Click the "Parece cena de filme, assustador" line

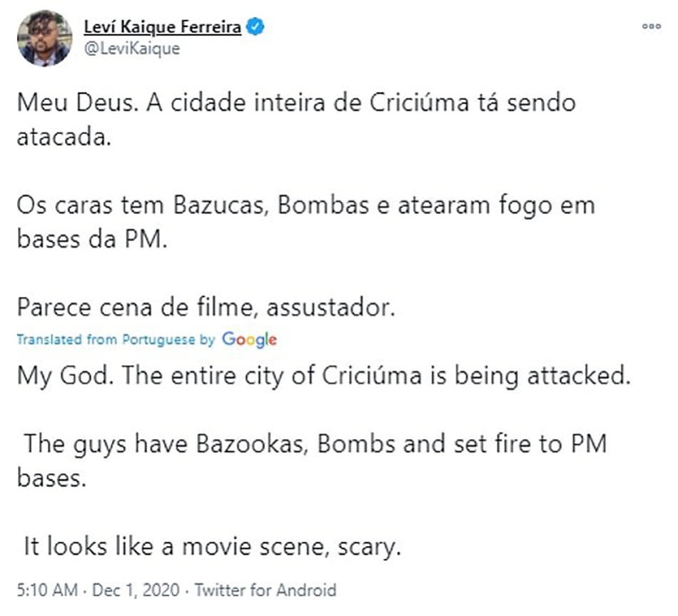206,308
